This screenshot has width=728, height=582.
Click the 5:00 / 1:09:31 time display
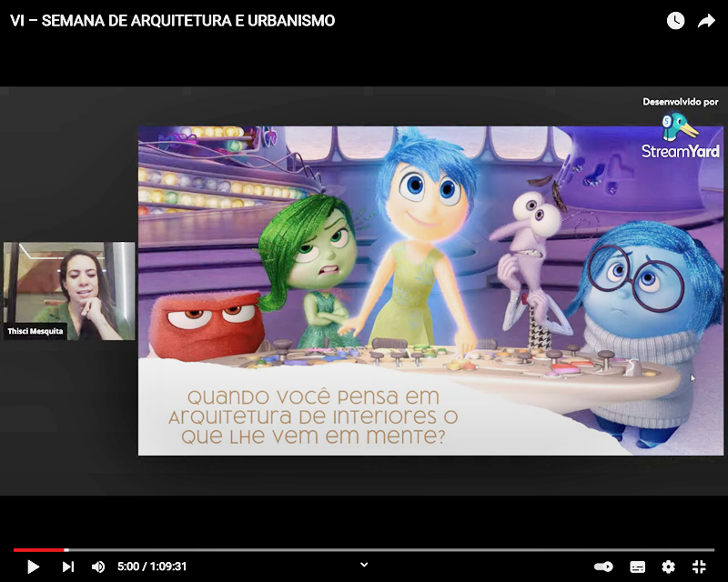[152, 567]
